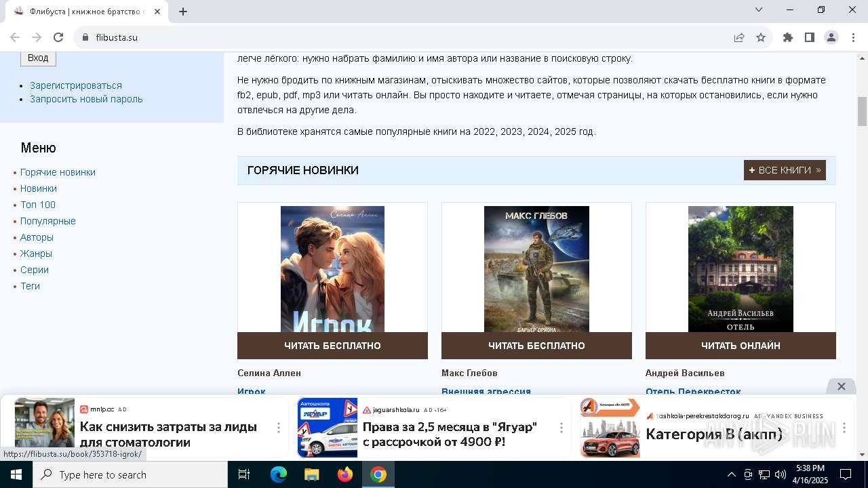
Task: Open site info via the lock icon
Action: click(x=85, y=37)
